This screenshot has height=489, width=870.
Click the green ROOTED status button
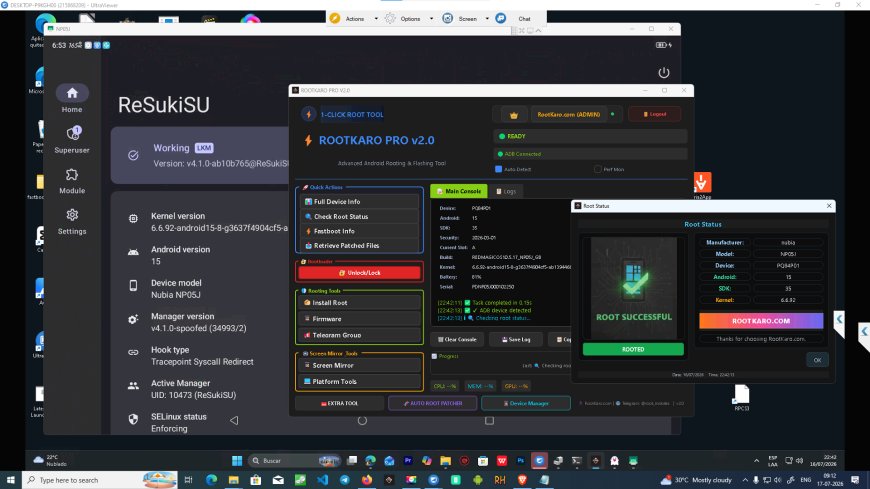(x=633, y=349)
